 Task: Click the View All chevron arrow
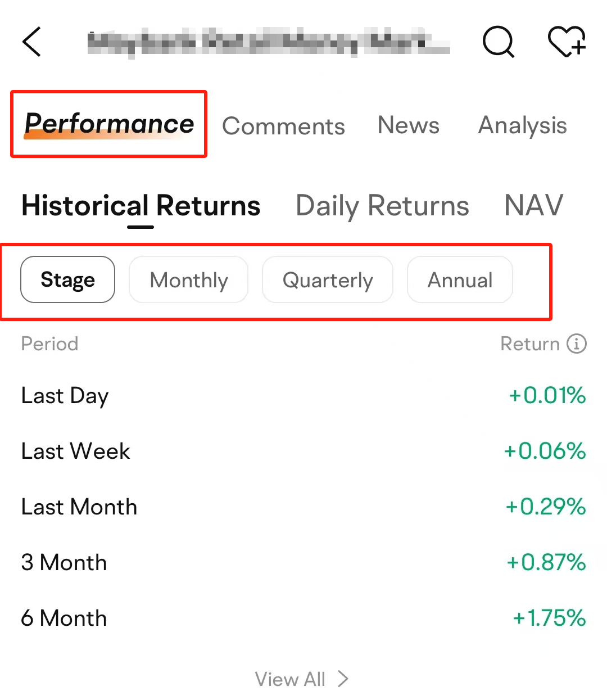pos(343,679)
